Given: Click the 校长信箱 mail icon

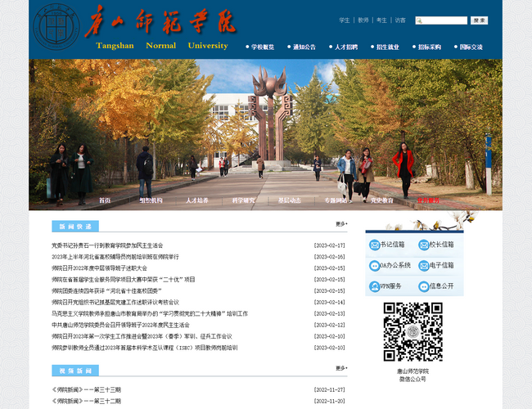Looking at the screenshot, I should point(424,245).
